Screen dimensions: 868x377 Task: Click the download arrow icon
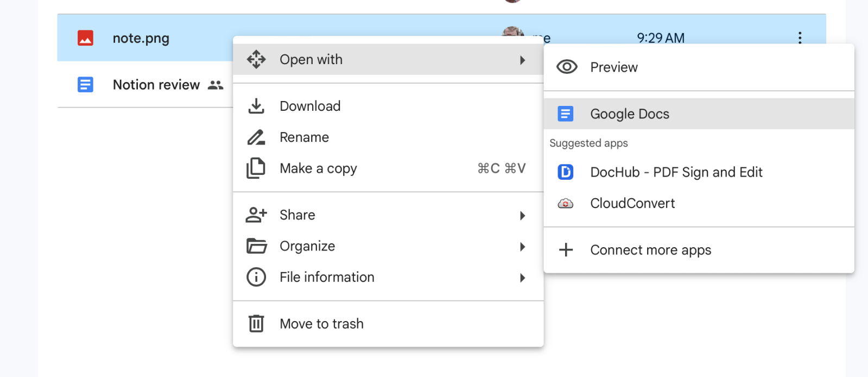[256, 106]
